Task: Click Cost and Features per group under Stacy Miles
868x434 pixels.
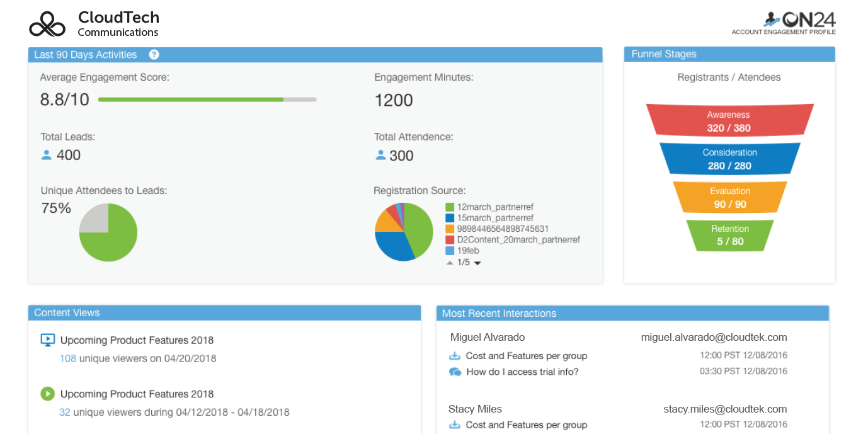Action: [527, 425]
